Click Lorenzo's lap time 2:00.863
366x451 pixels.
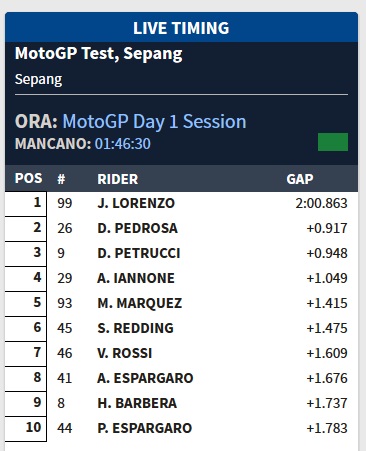(x=321, y=203)
